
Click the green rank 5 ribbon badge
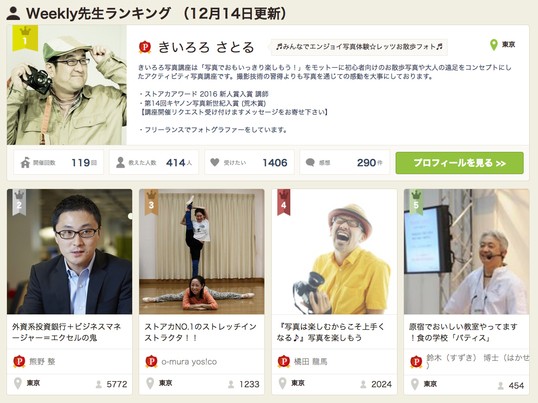[x=416, y=202]
